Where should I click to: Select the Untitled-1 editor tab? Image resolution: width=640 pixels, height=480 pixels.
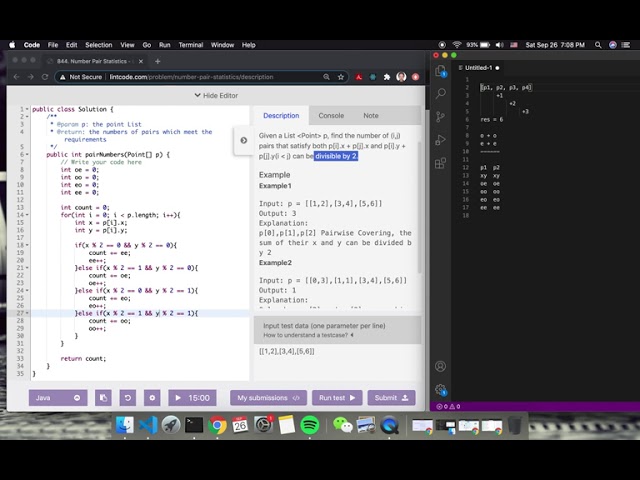tap(479, 68)
